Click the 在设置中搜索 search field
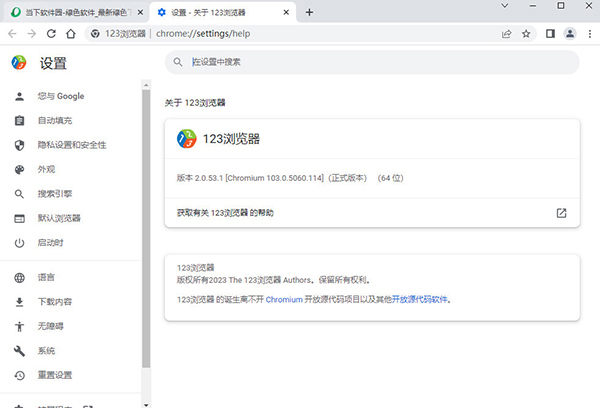This screenshot has width=600, height=408. [x=380, y=62]
